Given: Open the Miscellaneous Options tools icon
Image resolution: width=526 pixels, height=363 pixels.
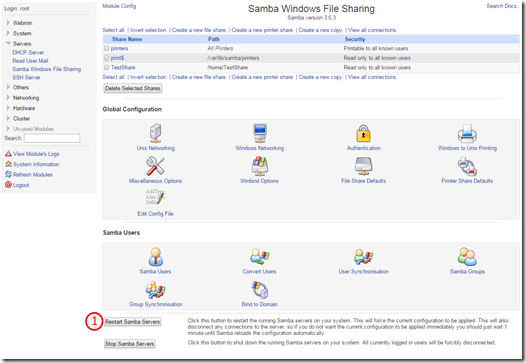Looking at the screenshot, I should [155, 166].
